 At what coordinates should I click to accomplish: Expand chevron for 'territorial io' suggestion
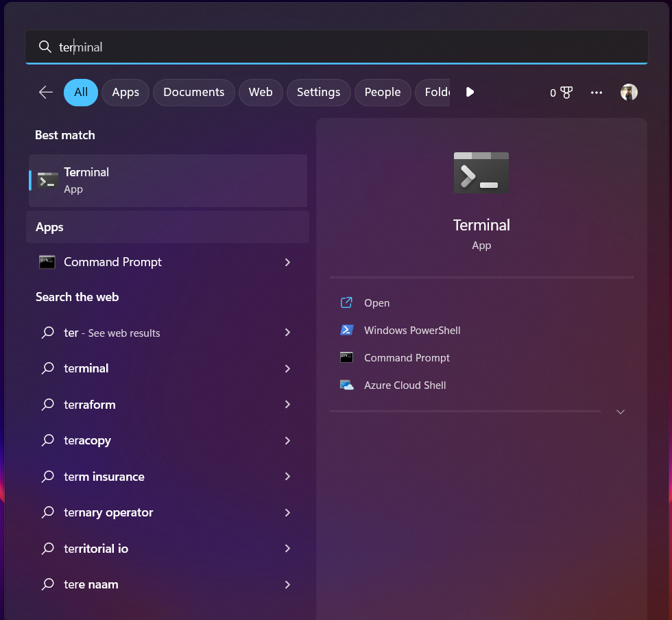[287, 549]
